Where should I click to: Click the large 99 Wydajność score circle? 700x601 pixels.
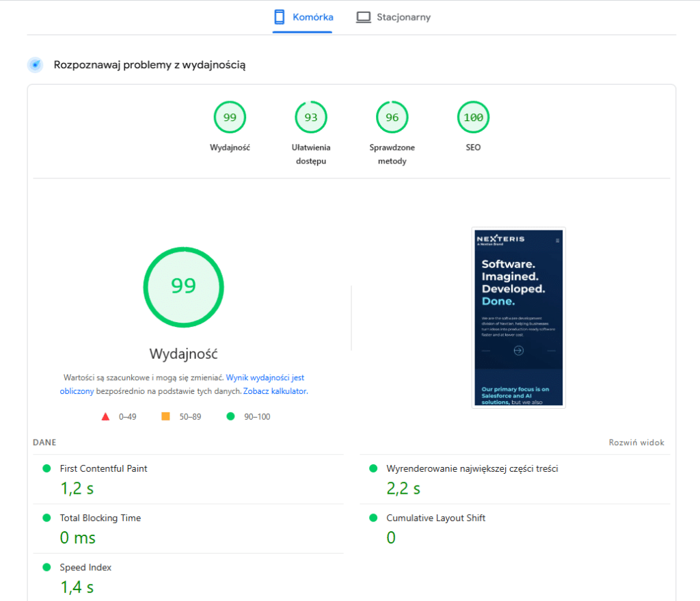click(x=183, y=287)
